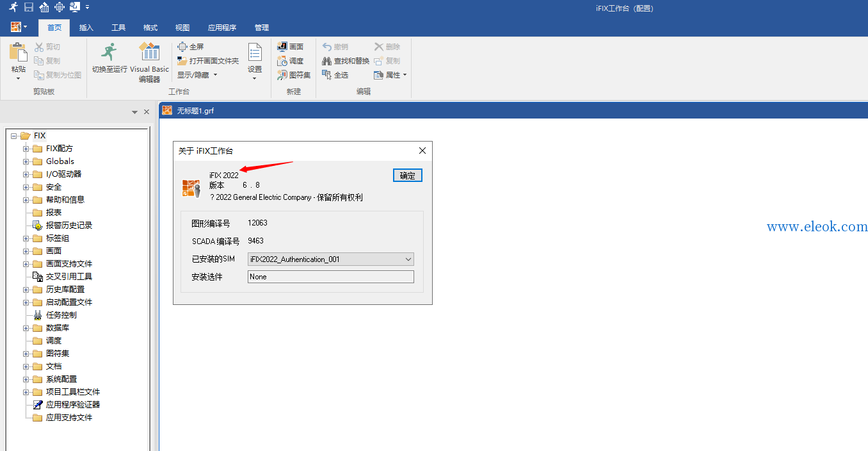The image size is (868, 451).
Task: Expand the Globals tree folder
Action: [26, 161]
